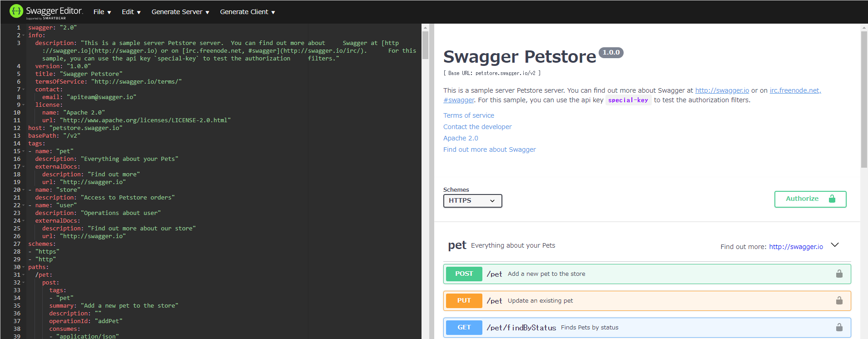Open the Schemes HTTPS dropdown
Screen dimensions: 868x339
pos(472,200)
